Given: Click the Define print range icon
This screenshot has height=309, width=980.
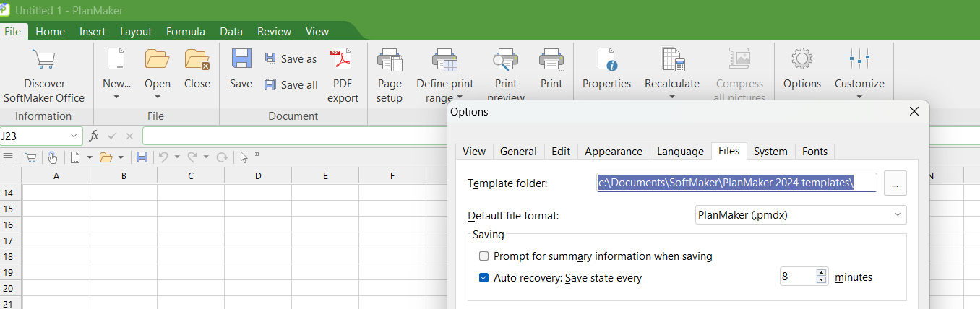Looking at the screenshot, I should coord(444,59).
